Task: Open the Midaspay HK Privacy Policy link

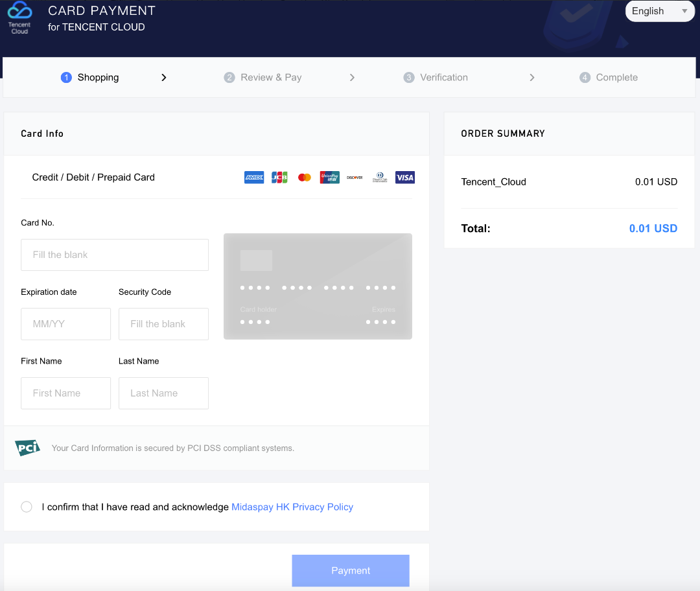Action: tap(292, 507)
